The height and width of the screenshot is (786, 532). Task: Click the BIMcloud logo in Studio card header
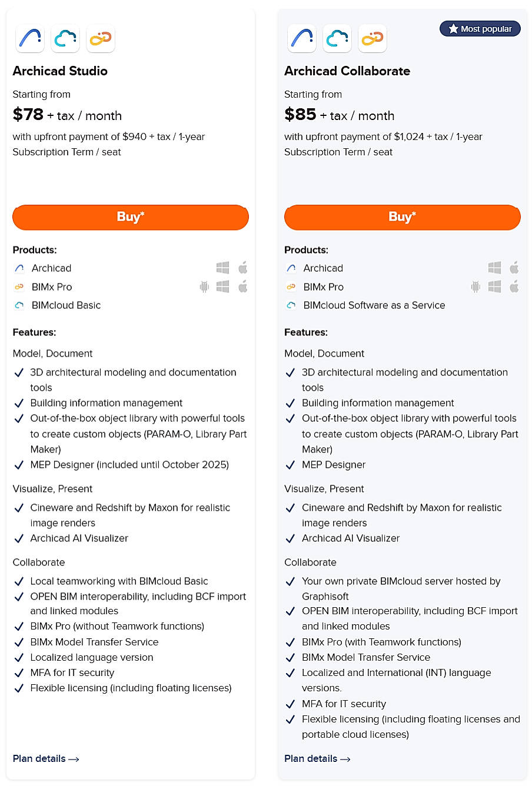[x=65, y=39]
